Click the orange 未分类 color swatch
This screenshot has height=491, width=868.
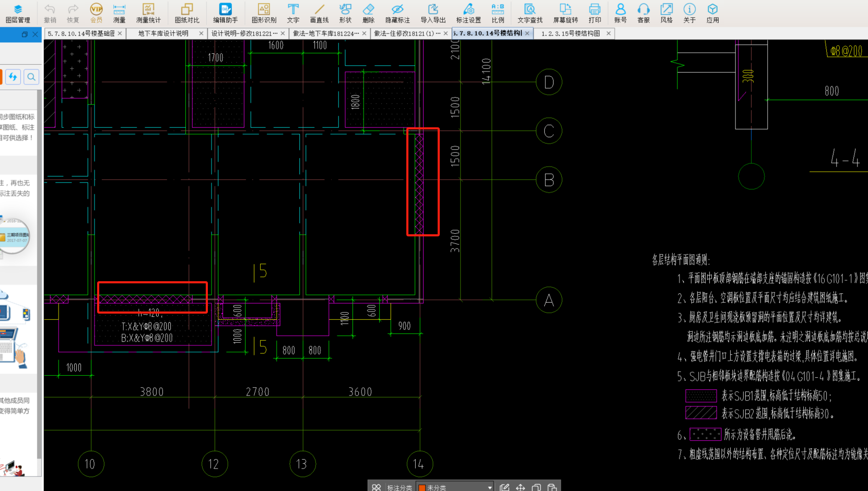(x=422, y=488)
